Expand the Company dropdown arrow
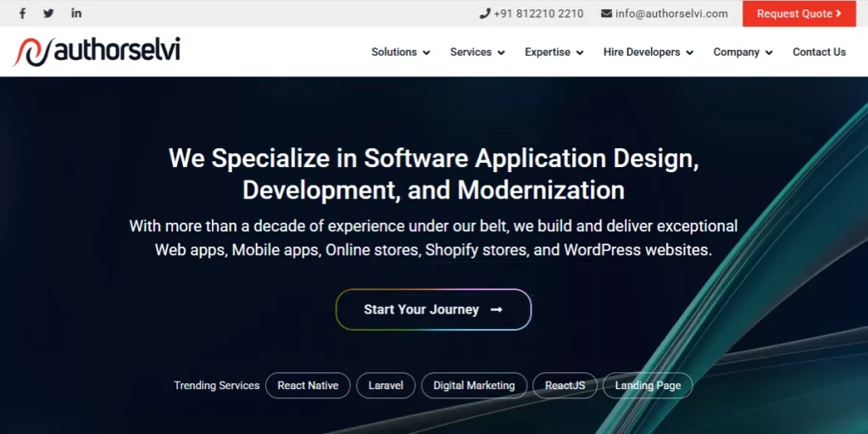 [769, 53]
